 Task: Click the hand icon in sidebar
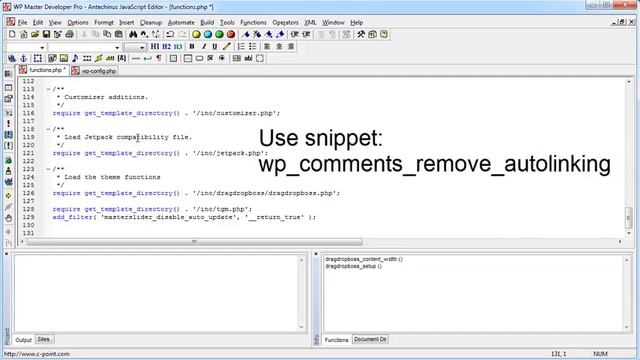8,218
